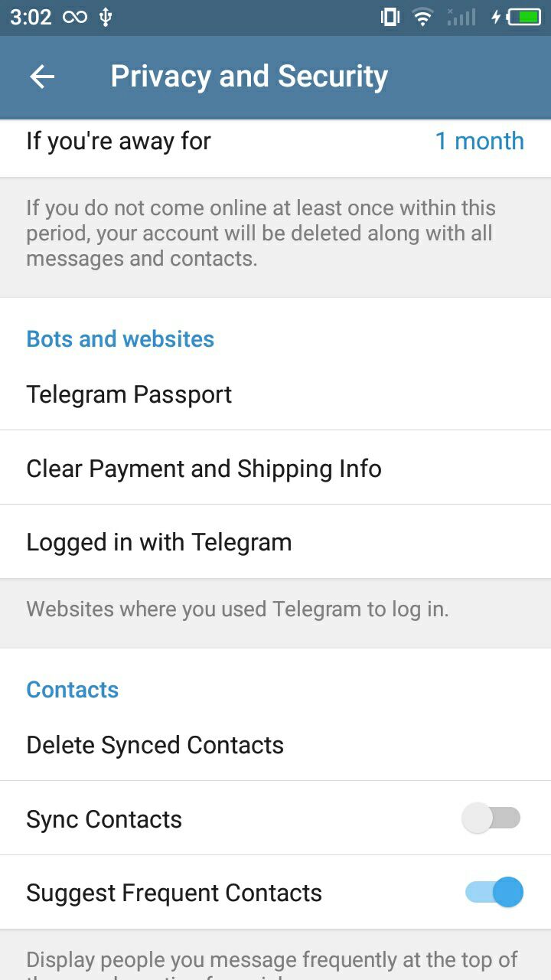Disable Suggest Frequent Contacts switch
This screenshot has height=980, width=551.
click(x=494, y=892)
